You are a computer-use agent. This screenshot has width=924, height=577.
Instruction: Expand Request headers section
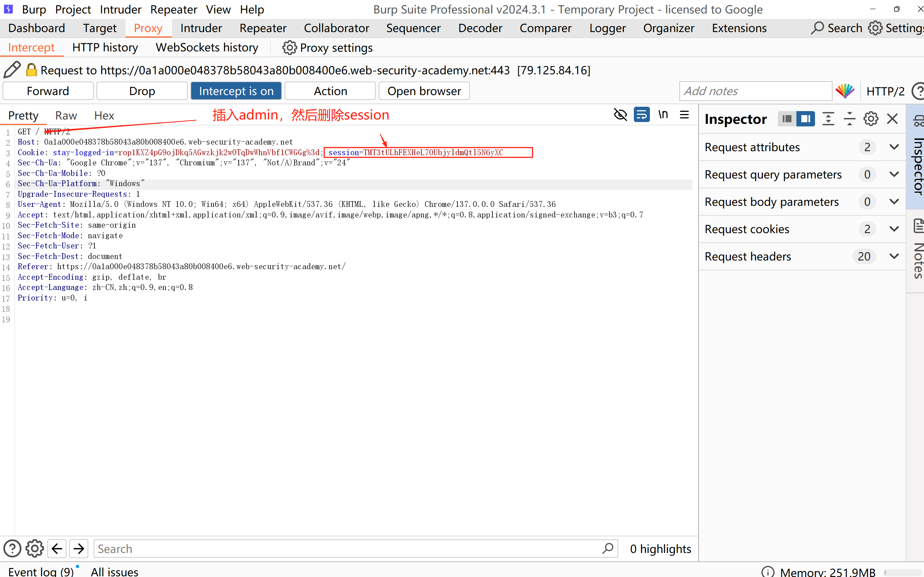pos(894,256)
